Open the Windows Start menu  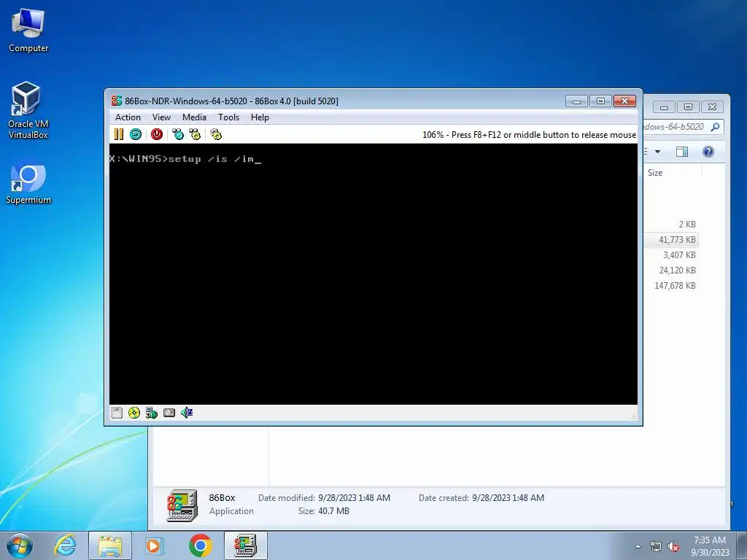coord(19,545)
